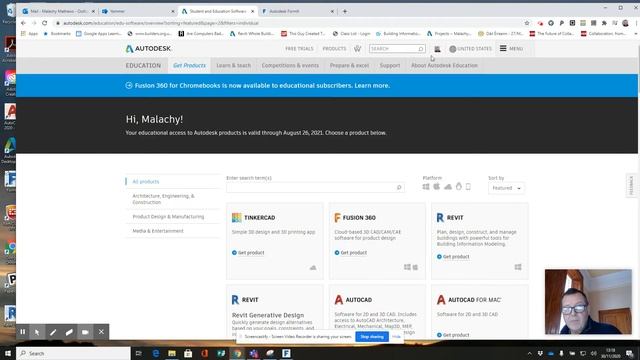Open the Feedback side tab
The image size is (640, 360).
click(x=631, y=186)
